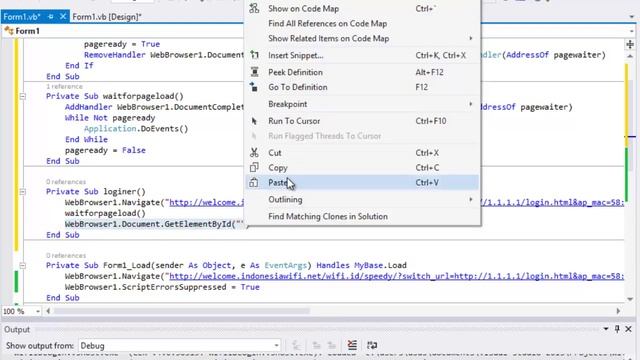Click the Run To Cursor arrow icon
Image resolution: width=640 pixels, height=360 pixels.
tap(254, 121)
